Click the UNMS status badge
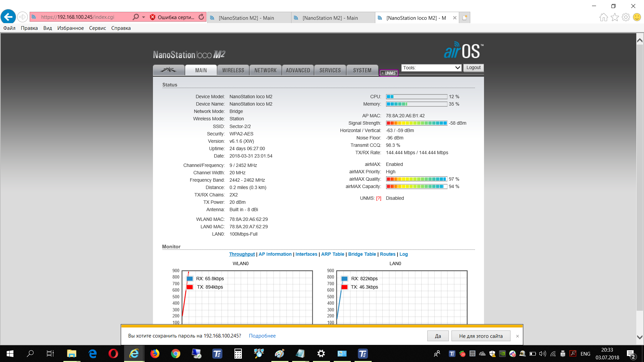Viewport: 644px width, 362px height. 389,73
